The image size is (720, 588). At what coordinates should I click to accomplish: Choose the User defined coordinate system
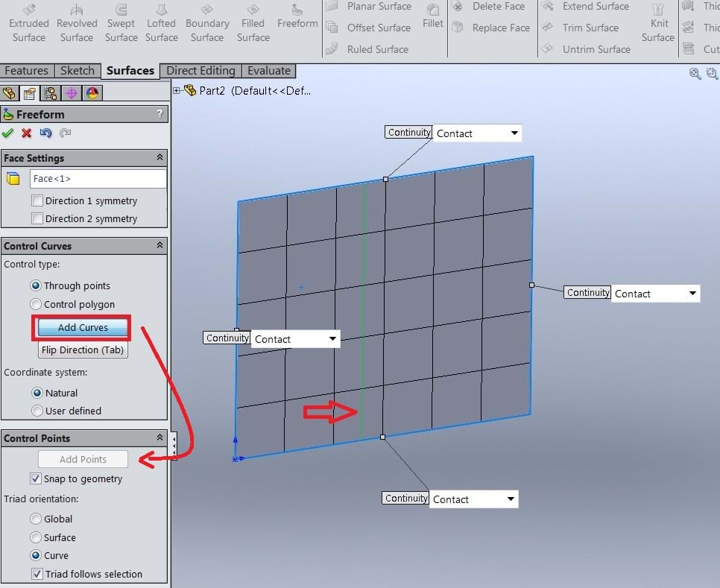pyautogui.click(x=36, y=411)
